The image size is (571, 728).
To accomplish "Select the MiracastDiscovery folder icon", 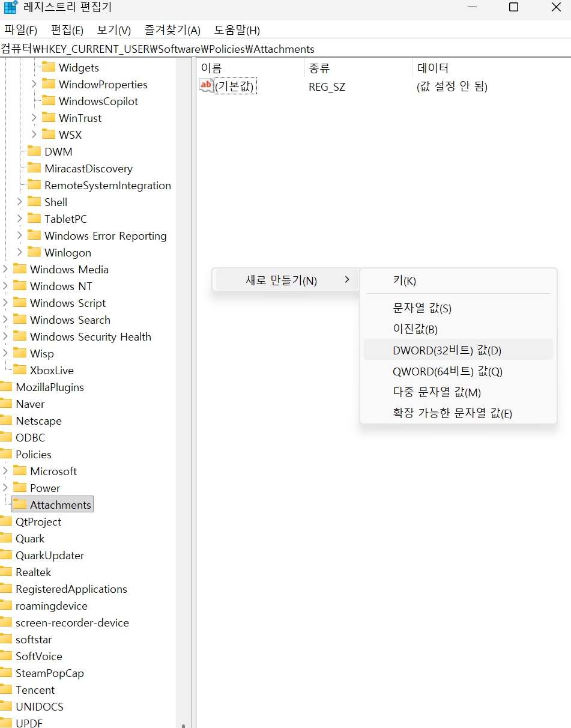I will tap(34, 168).
